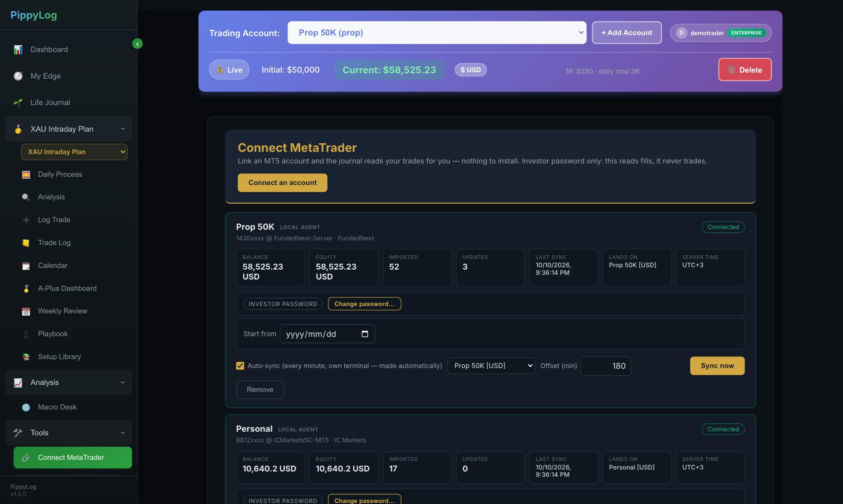Viewport: 843px width, 504px height.
Task: Click the Daily Process sunrise icon
Action: [x=26, y=174]
